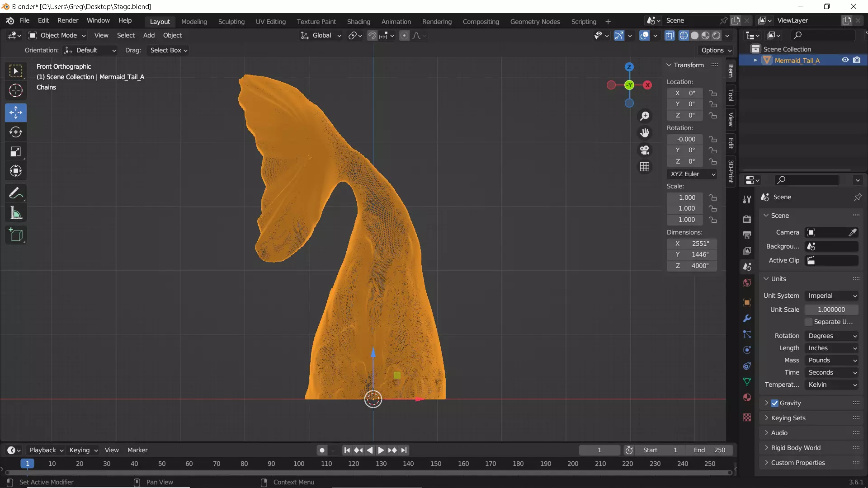Select the Add Cube tool
The height and width of the screenshot is (488, 868).
click(x=16, y=235)
